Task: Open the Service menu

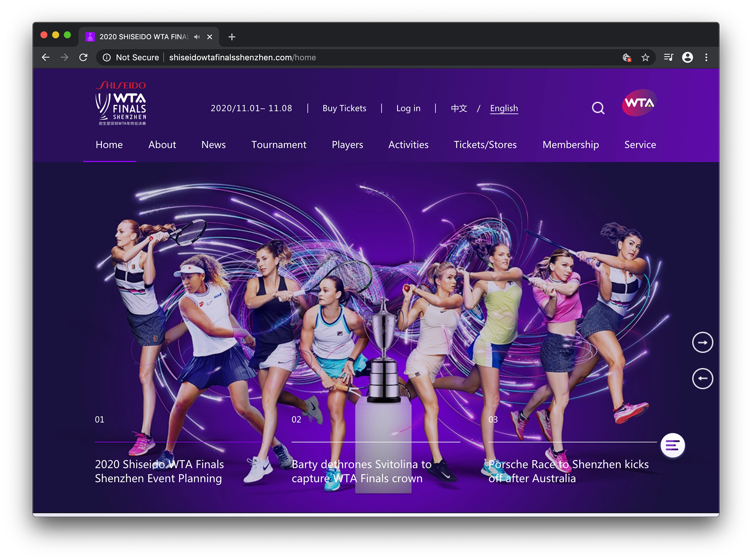Action: (640, 145)
